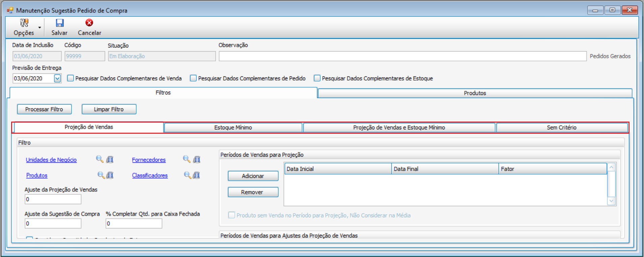Screen dimensions: 644x257
Task: Click the Data de Inclusão field
Action: tap(37, 56)
